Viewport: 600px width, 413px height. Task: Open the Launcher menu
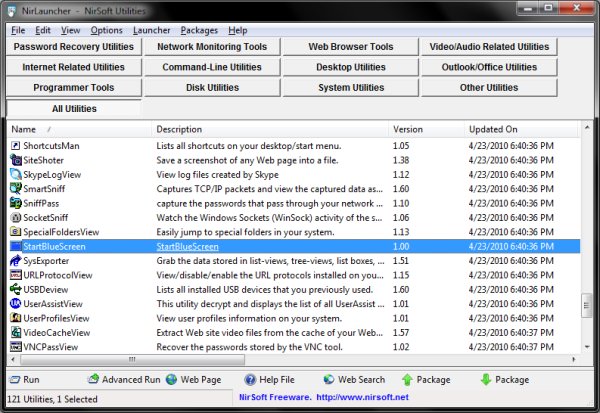click(152, 30)
